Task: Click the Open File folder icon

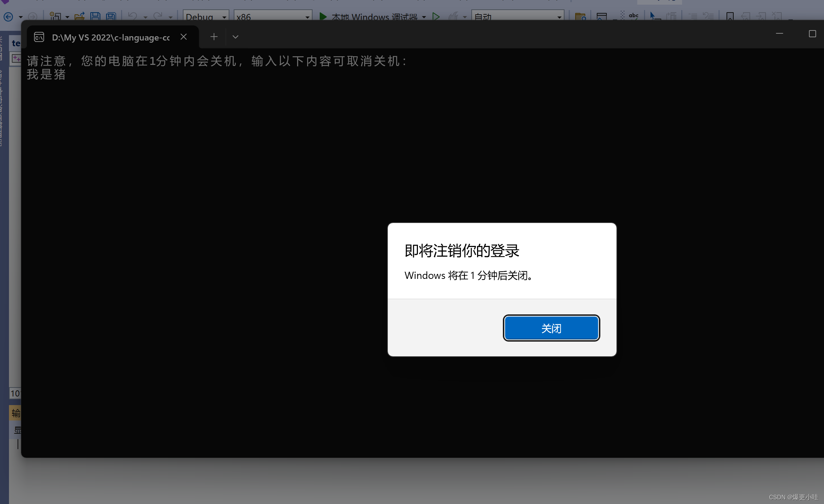Action: [x=80, y=16]
